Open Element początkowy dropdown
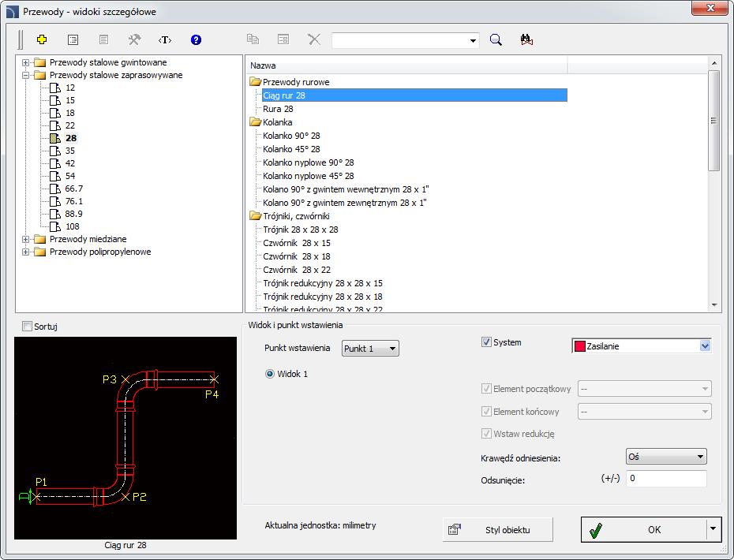The image size is (734, 560). tap(645, 388)
